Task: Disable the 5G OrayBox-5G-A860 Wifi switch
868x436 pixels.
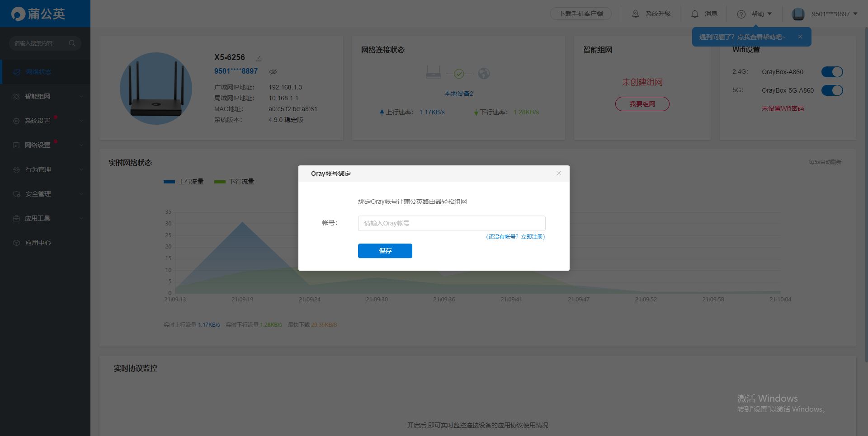Action: tap(831, 90)
